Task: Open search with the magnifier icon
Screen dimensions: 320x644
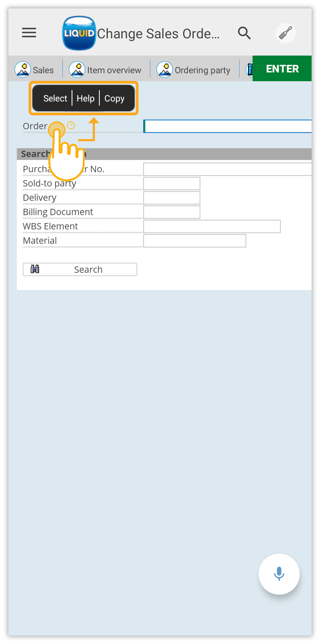Action: [x=244, y=32]
